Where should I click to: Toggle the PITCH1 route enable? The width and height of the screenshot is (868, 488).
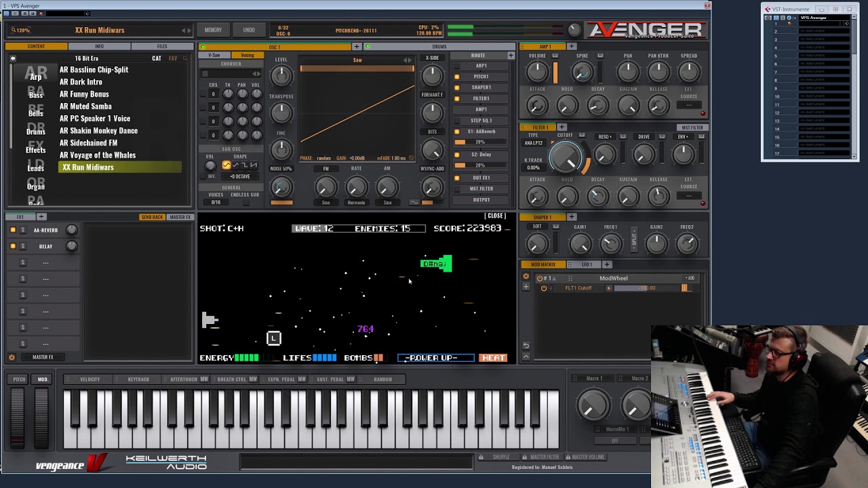pos(457,77)
